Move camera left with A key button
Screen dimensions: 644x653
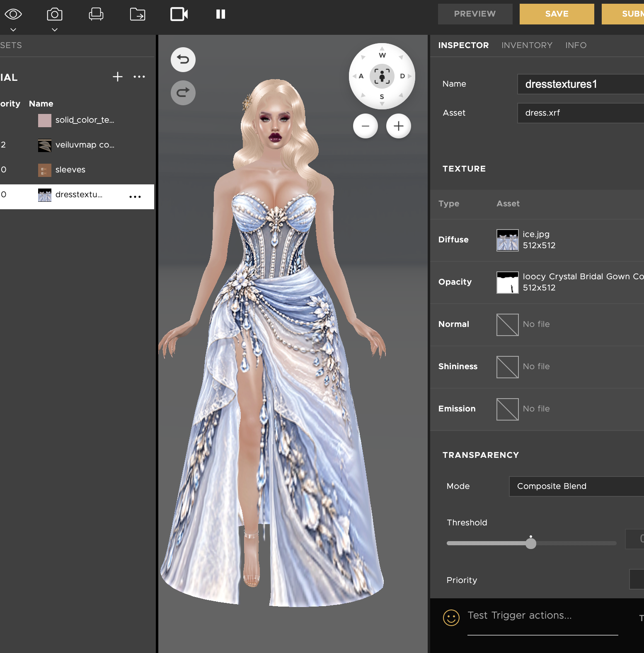[x=360, y=76]
